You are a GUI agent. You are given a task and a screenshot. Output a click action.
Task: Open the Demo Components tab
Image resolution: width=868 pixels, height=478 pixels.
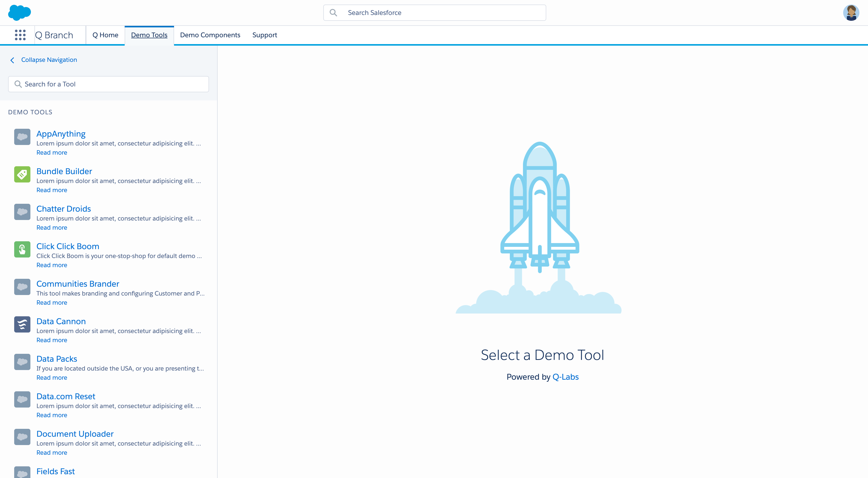point(210,35)
